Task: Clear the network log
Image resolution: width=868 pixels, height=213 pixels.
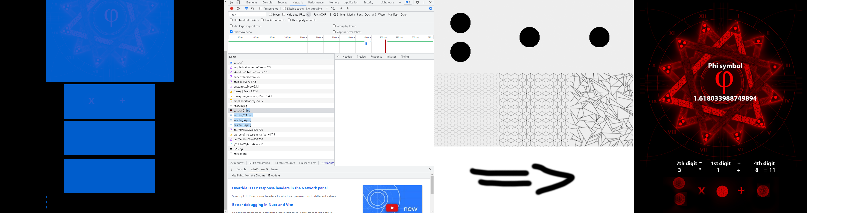Action: [x=238, y=8]
